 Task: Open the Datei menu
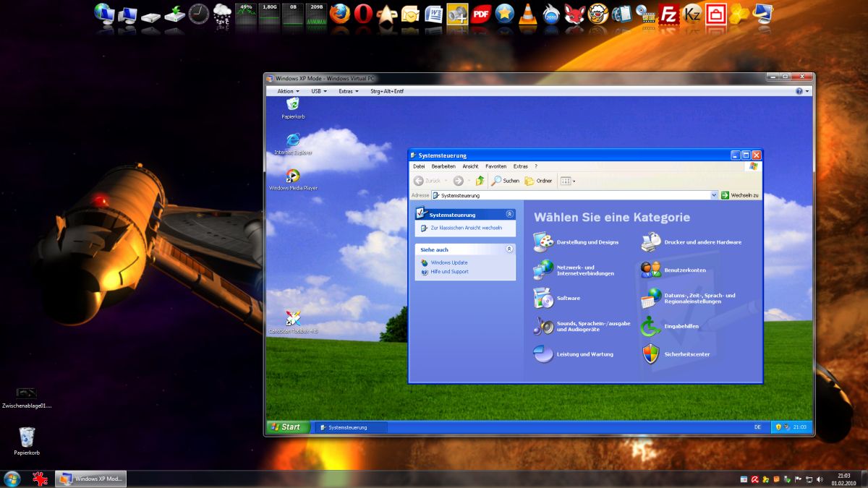tap(419, 166)
